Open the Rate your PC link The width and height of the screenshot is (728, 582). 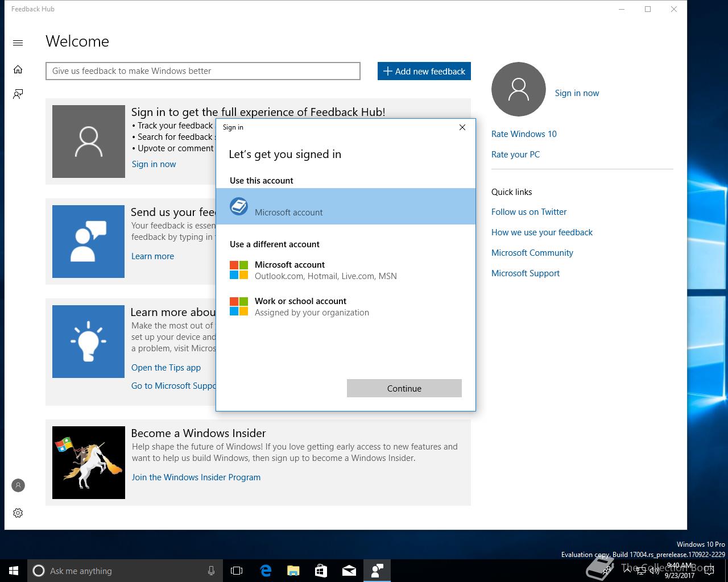[515, 155]
